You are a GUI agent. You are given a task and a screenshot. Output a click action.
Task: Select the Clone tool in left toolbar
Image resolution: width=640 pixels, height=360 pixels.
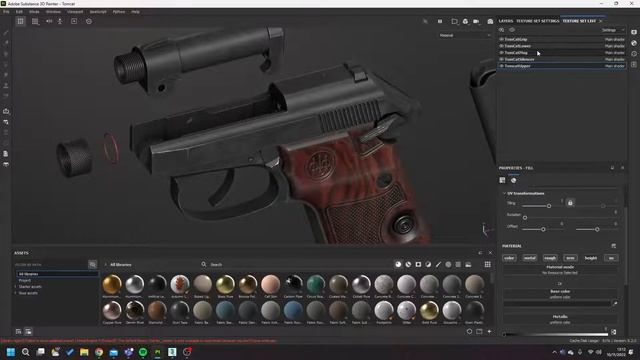click(6, 85)
